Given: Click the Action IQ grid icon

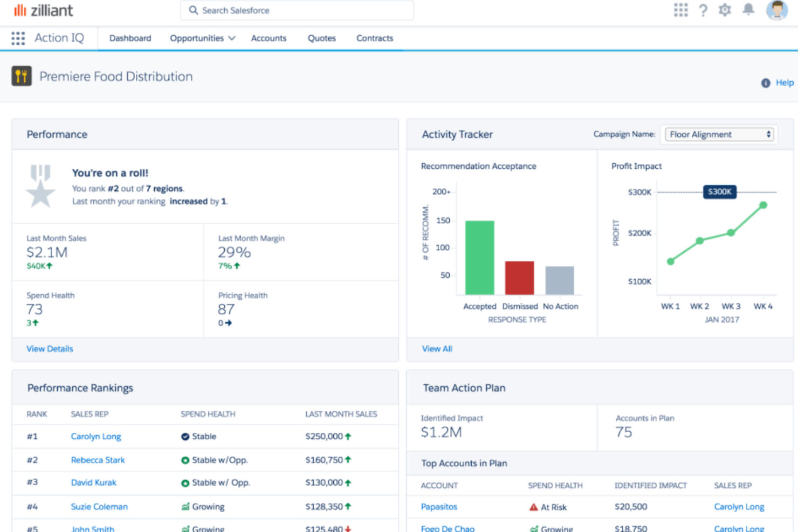Looking at the screenshot, I should (18, 38).
